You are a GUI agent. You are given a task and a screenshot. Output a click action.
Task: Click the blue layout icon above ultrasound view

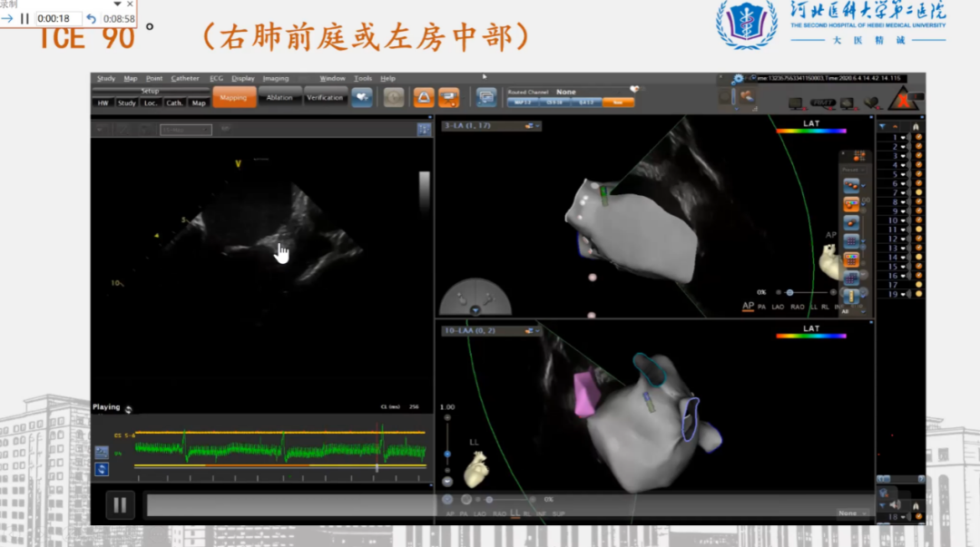click(423, 129)
